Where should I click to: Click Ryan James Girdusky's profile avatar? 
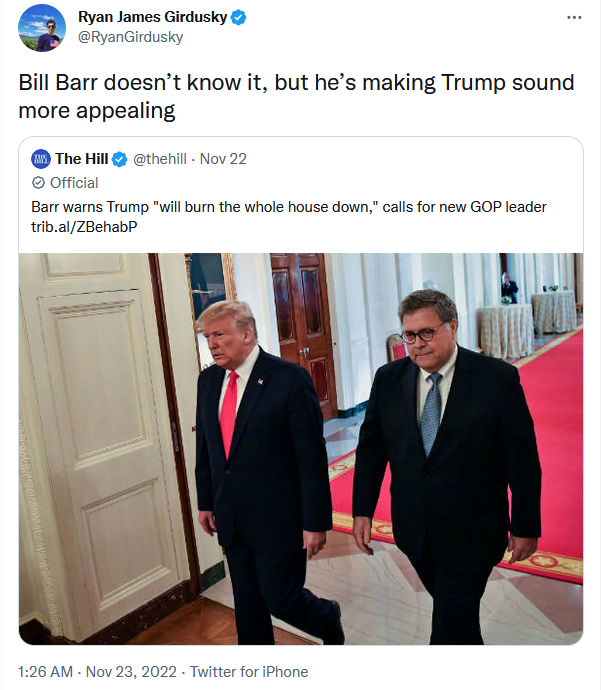[42, 28]
